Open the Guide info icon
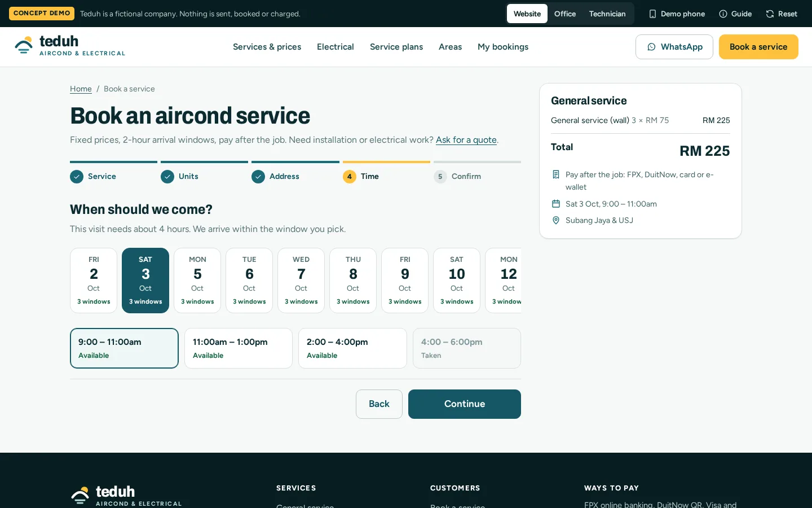812x508 pixels. 723,14
